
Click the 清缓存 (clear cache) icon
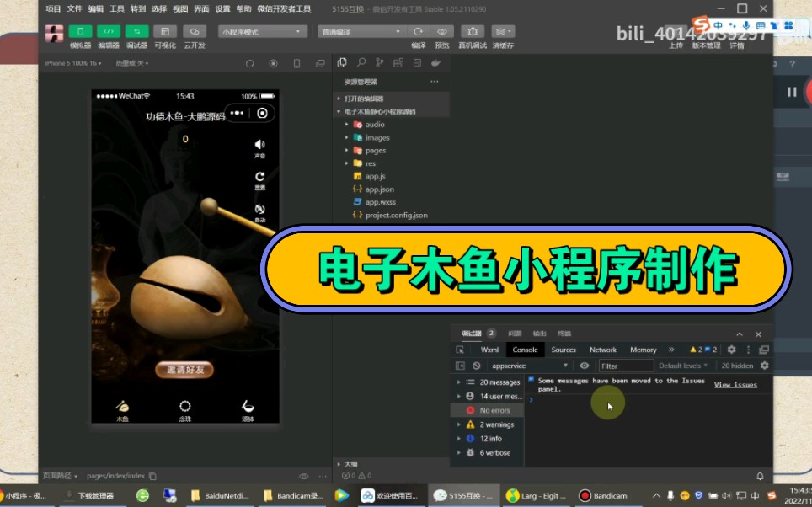click(500, 31)
